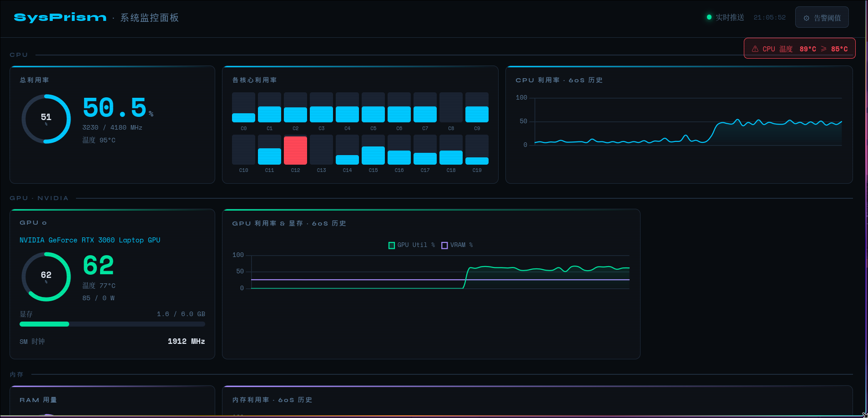Toggle the VRAM % legend box
Viewport: 868px width, 418px height.
[444, 245]
